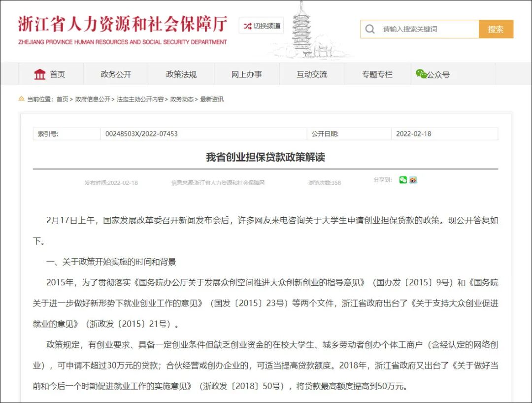Share article via the Weibo share icon

pos(413,180)
